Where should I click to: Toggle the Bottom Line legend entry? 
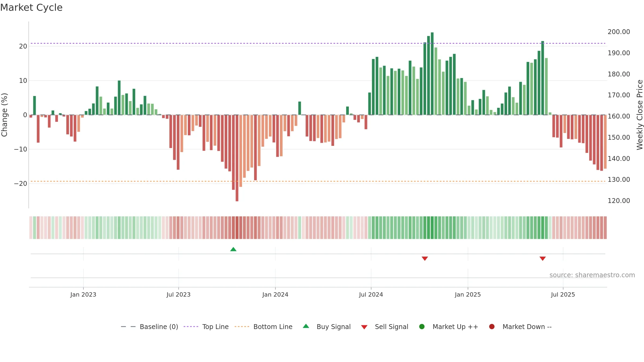[264, 327]
